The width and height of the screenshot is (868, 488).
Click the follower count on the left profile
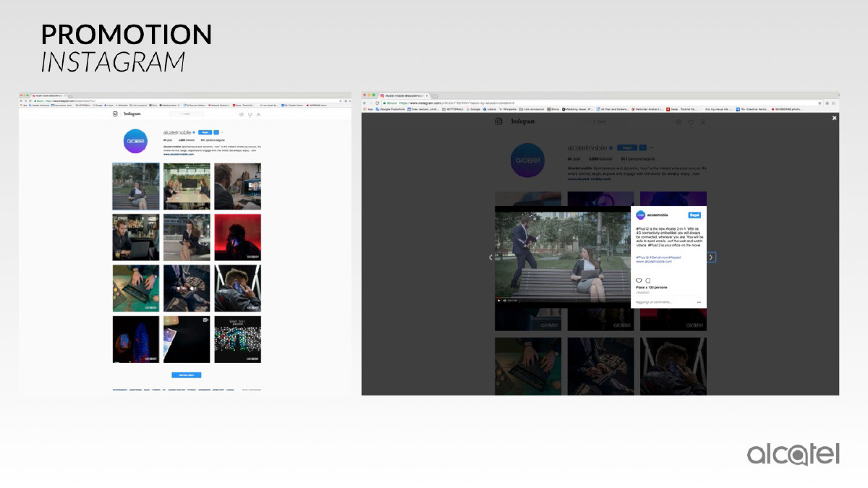tap(187, 140)
